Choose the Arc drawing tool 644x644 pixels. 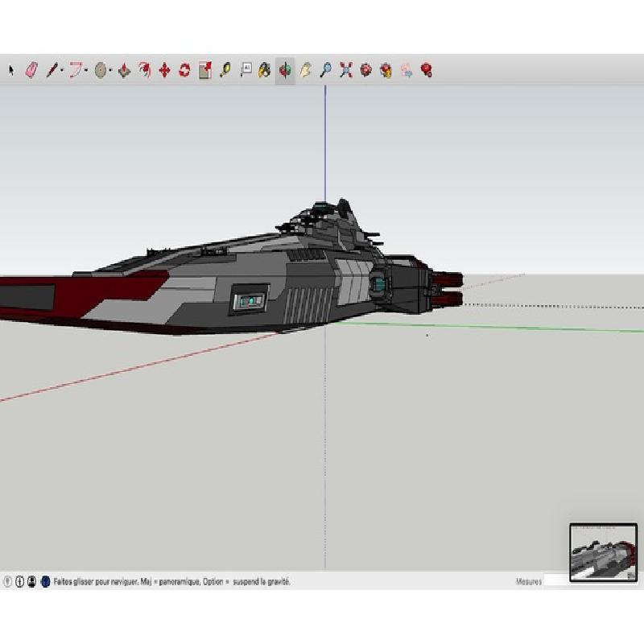click(75, 70)
